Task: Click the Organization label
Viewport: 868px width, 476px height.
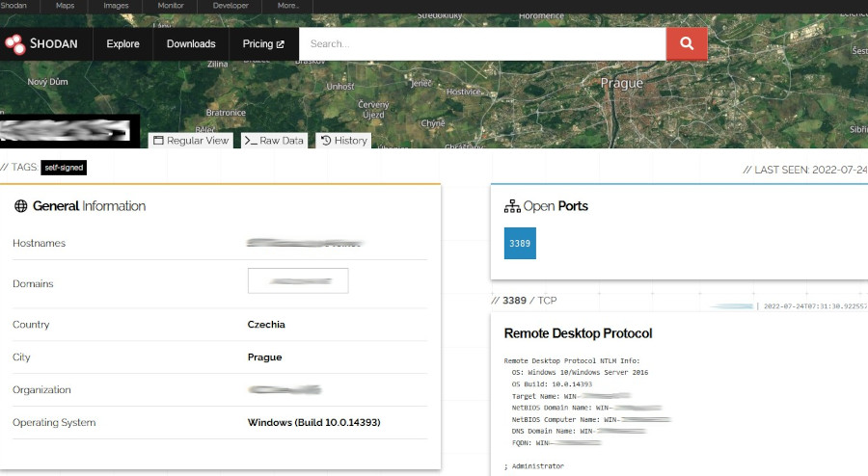Action: pos(41,389)
